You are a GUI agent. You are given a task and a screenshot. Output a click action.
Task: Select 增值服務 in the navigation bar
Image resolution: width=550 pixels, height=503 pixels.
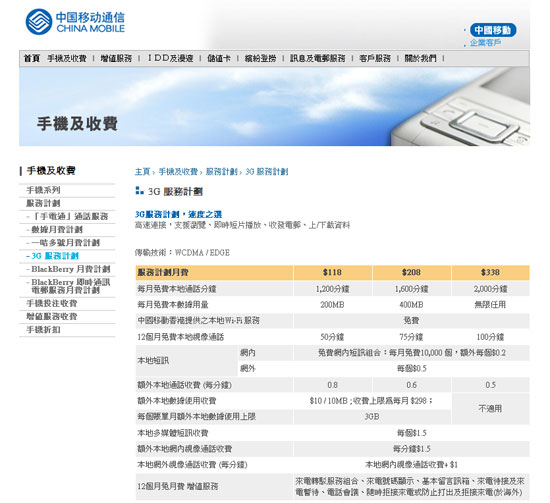pyautogui.click(x=116, y=58)
